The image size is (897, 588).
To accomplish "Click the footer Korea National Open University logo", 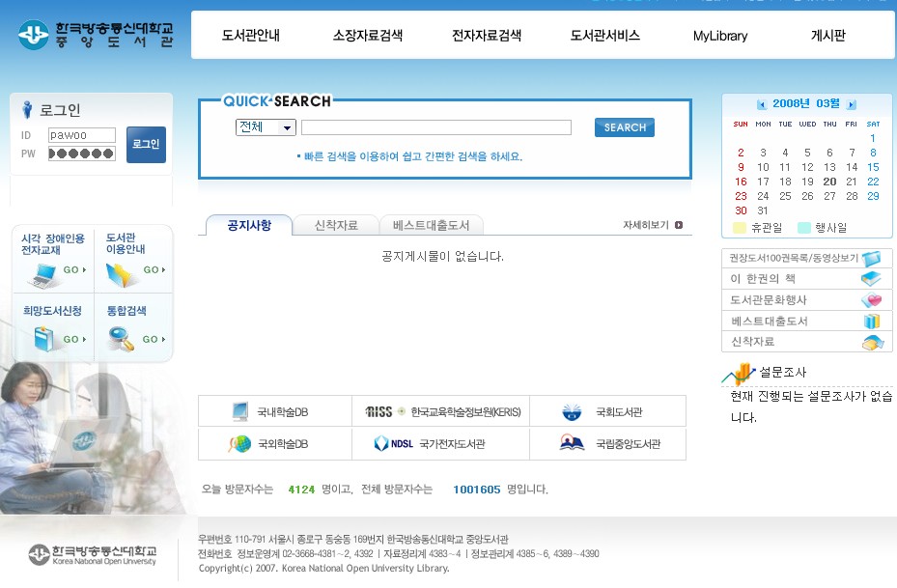I will 93,554.
